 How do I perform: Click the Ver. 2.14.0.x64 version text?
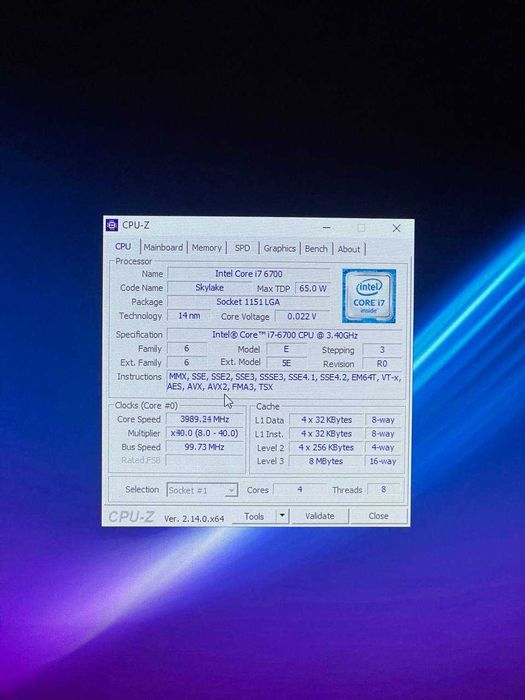(194, 518)
